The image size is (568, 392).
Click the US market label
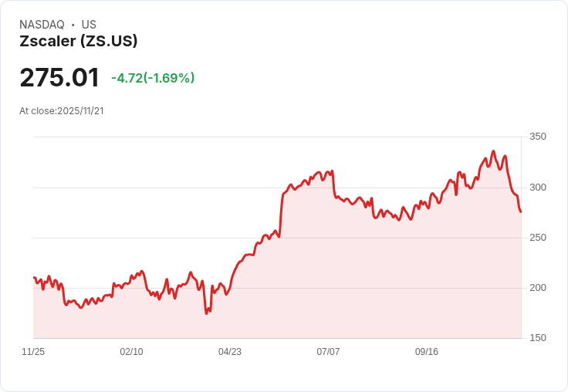[89, 25]
